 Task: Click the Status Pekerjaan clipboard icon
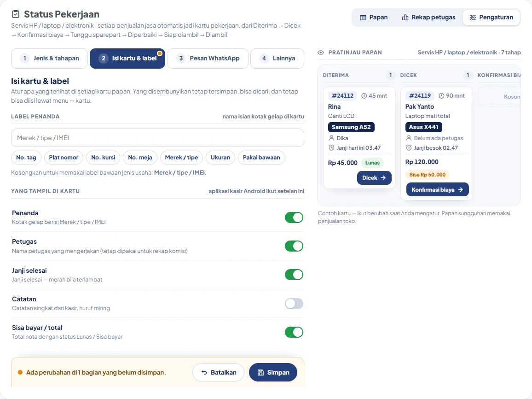click(16, 14)
